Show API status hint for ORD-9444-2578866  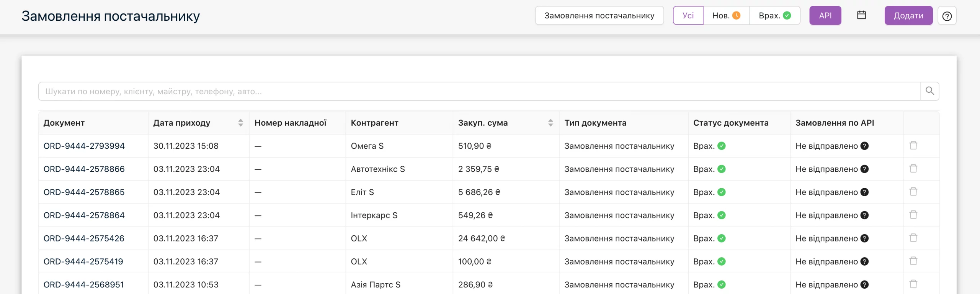(x=864, y=169)
